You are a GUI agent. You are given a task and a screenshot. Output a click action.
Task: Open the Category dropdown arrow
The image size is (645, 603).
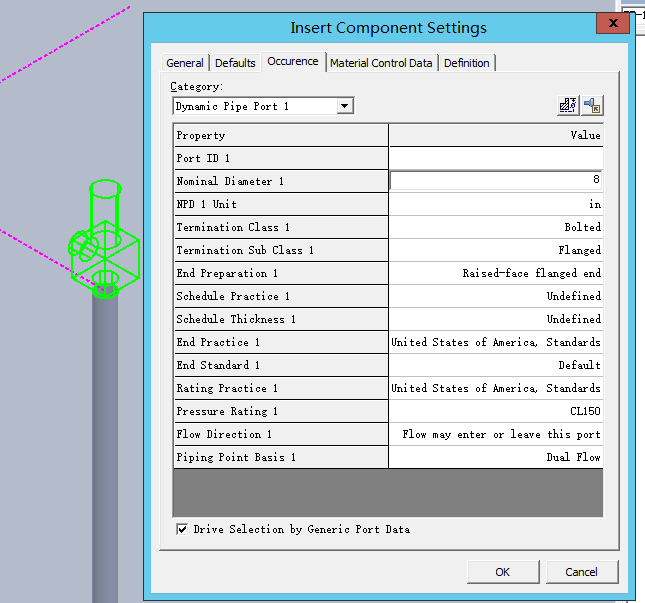click(345, 106)
